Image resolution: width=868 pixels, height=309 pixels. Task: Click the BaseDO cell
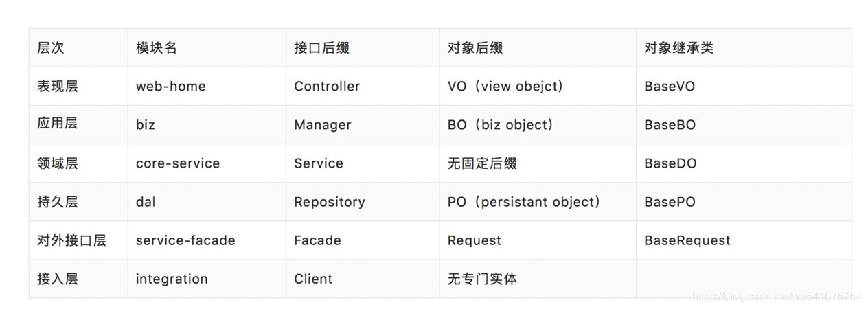744,163
